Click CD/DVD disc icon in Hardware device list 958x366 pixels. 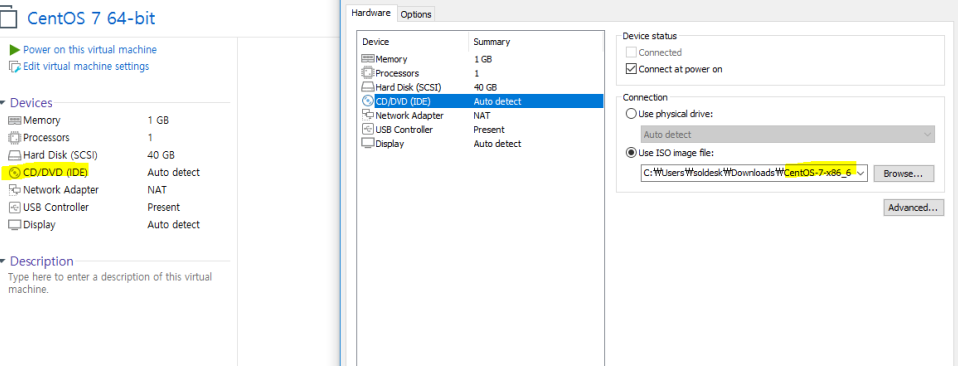368,101
